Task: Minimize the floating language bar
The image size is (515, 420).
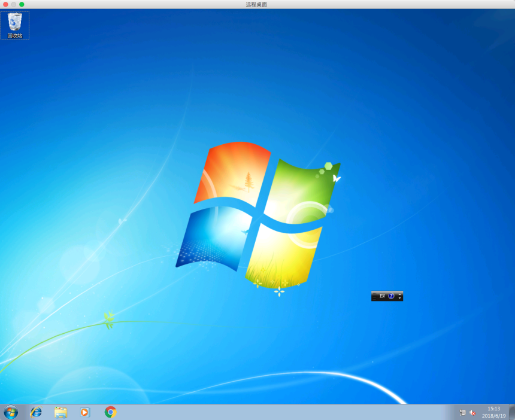Action: click(399, 294)
